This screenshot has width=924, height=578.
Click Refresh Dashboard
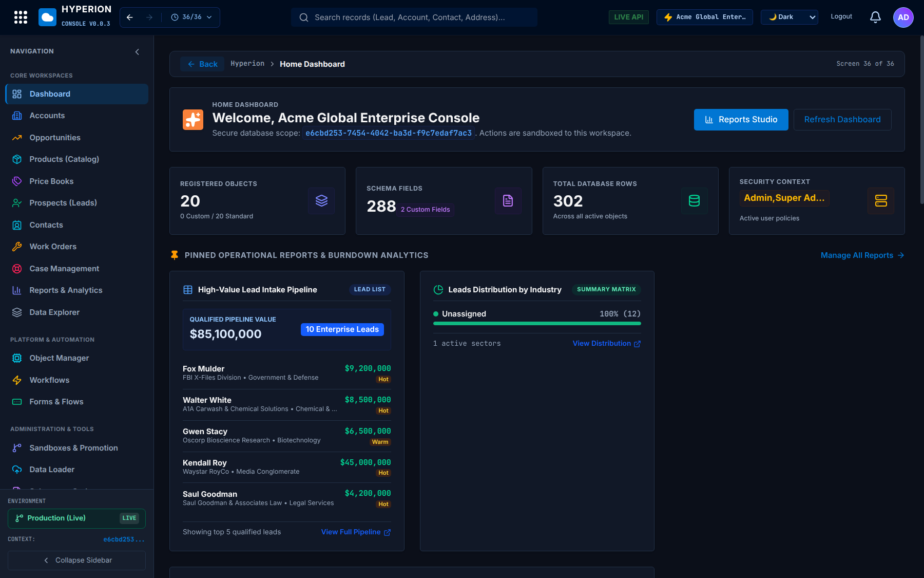point(842,120)
